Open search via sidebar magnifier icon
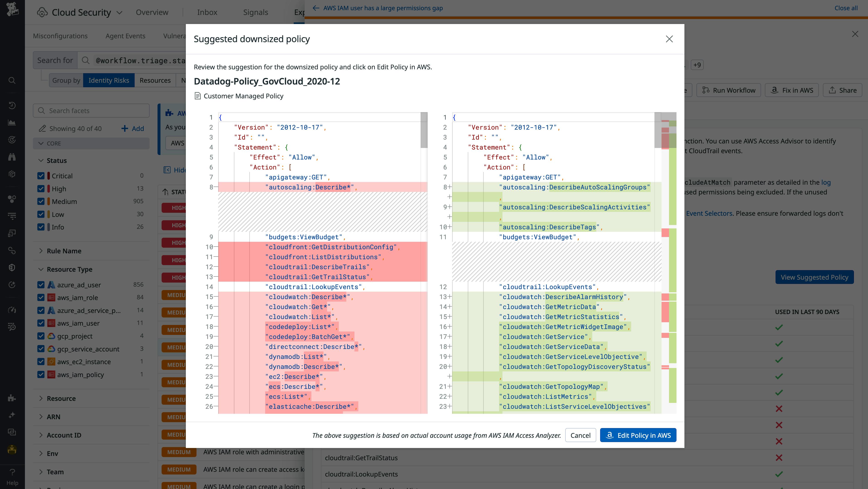 click(x=12, y=80)
